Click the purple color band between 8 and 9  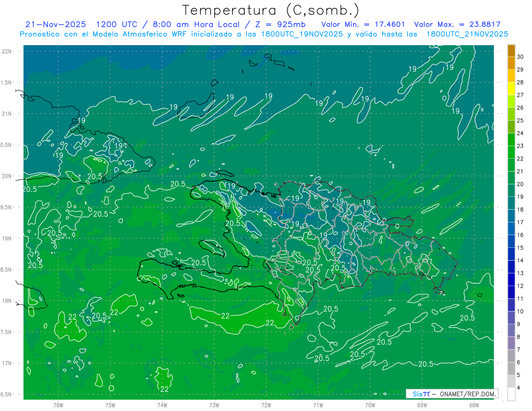511,330
